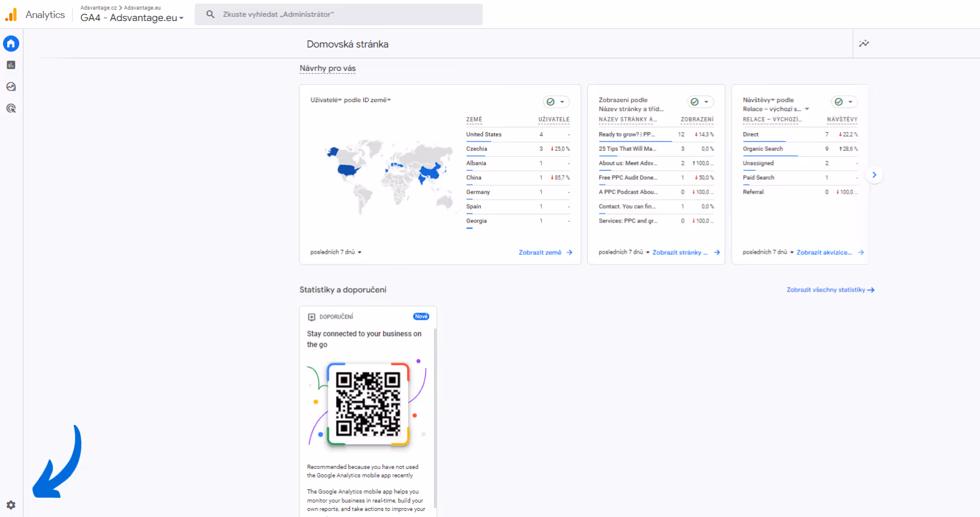Click the Organic Search row

click(x=800, y=149)
